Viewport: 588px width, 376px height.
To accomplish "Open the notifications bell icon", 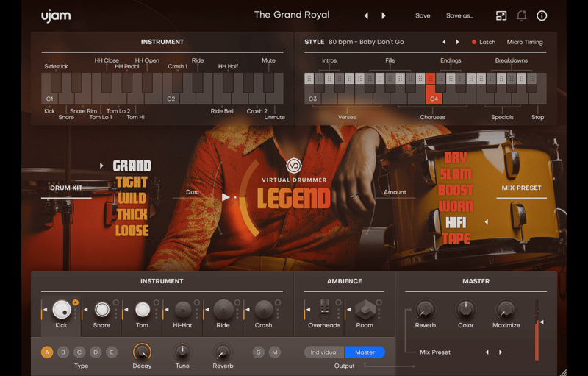I will (x=521, y=15).
